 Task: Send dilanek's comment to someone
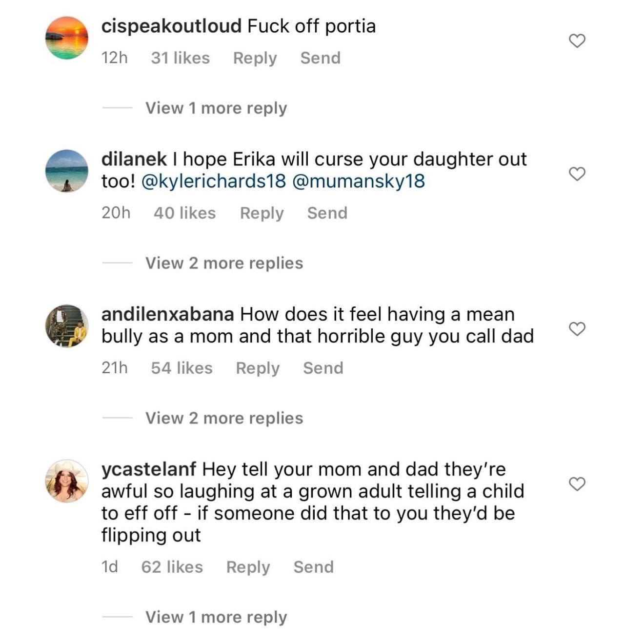click(327, 213)
